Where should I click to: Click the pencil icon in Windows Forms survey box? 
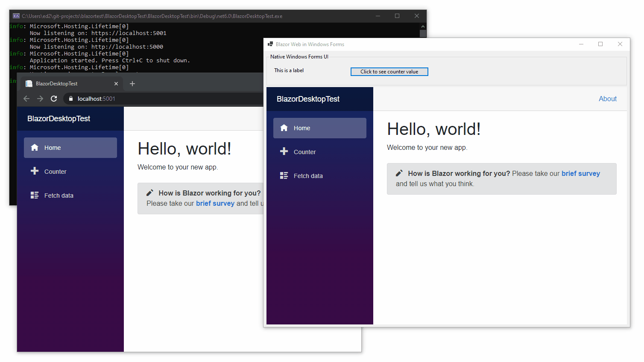click(399, 173)
